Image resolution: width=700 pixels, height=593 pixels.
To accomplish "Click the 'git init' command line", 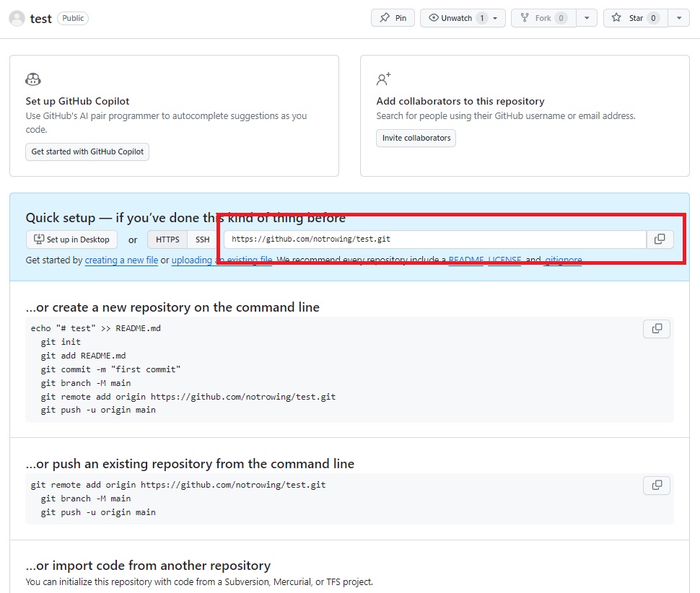I will pyautogui.click(x=61, y=342).
